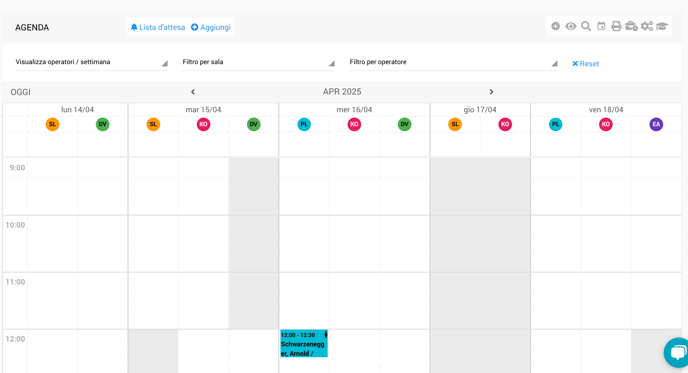688x373 pixels.
Task: Click Aggiungi to add an appointment
Action: point(211,27)
